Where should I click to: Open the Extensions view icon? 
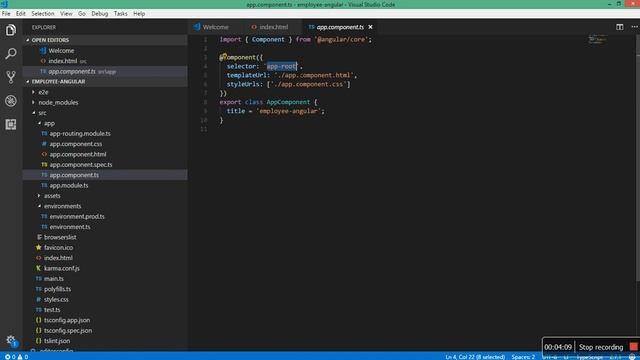[x=11, y=124]
